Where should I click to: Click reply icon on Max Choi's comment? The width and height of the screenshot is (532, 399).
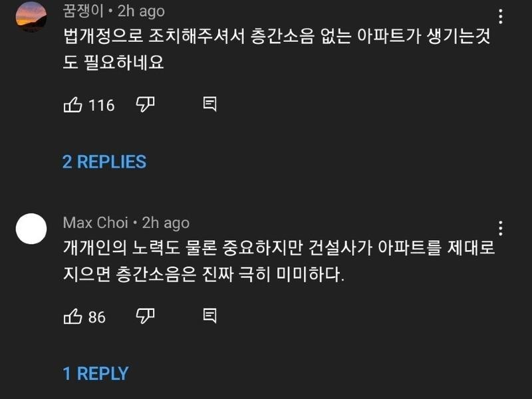(209, 316)
